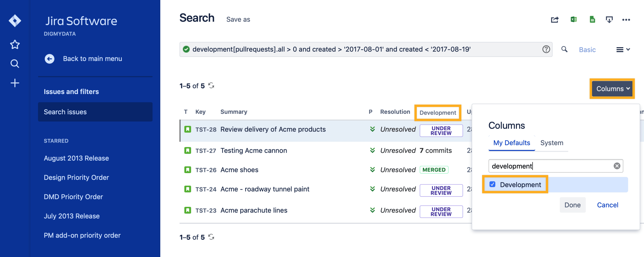This screenshot has height=257, width=644.
Task: Expand the hamburger view options chevron
Action: coord(623,49)
